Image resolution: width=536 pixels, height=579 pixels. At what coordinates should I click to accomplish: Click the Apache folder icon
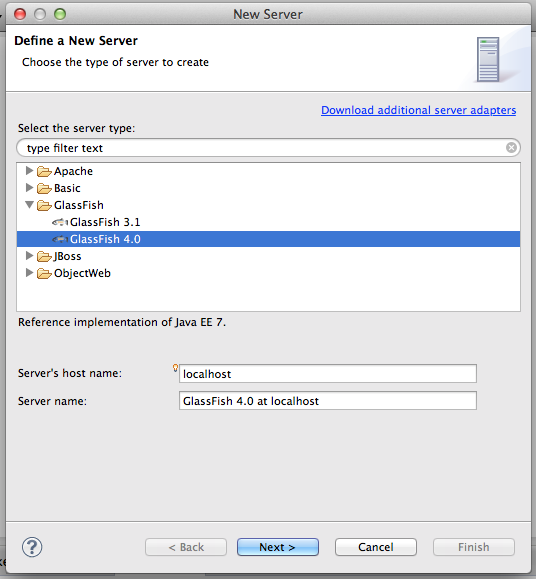44,171
